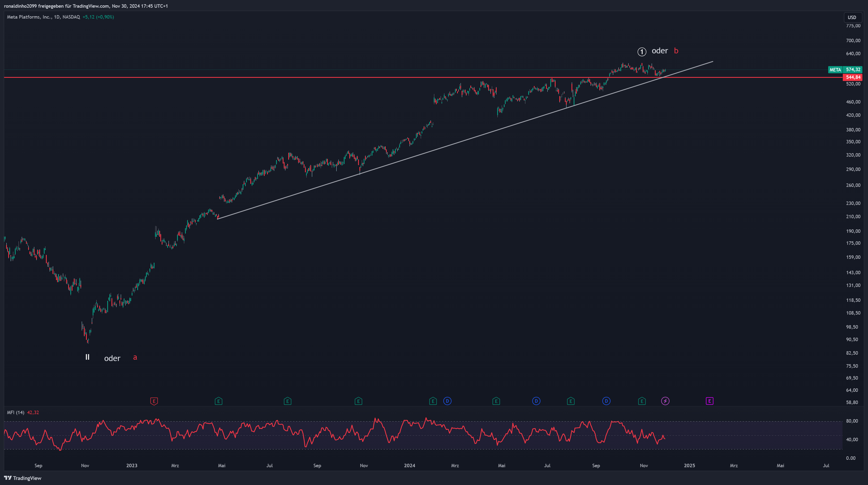
Task: Click the 574,32 current price label
Action: (853, 70)
